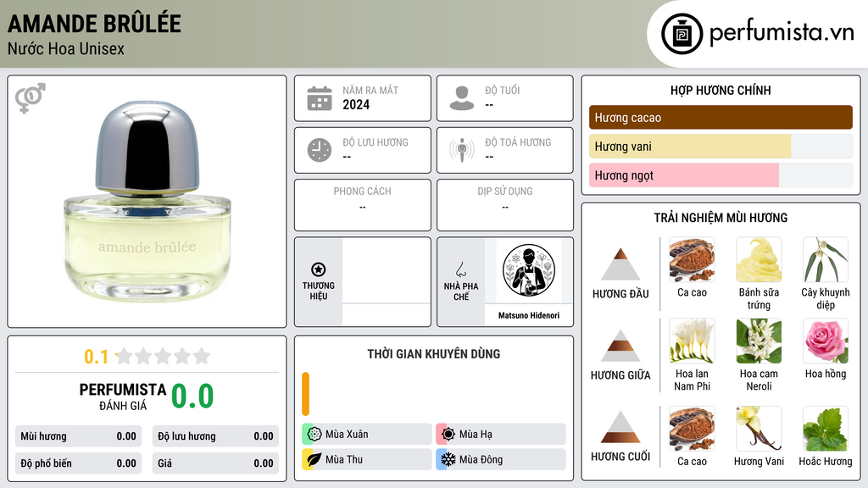Select the Hương Vani note image

click(x=759, y=428)
